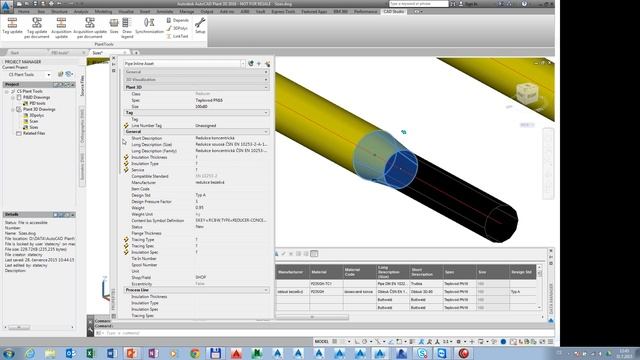Switch to the Start drawing tab
Viewport: 640px width, 360px height.
[x=15, y=53]
